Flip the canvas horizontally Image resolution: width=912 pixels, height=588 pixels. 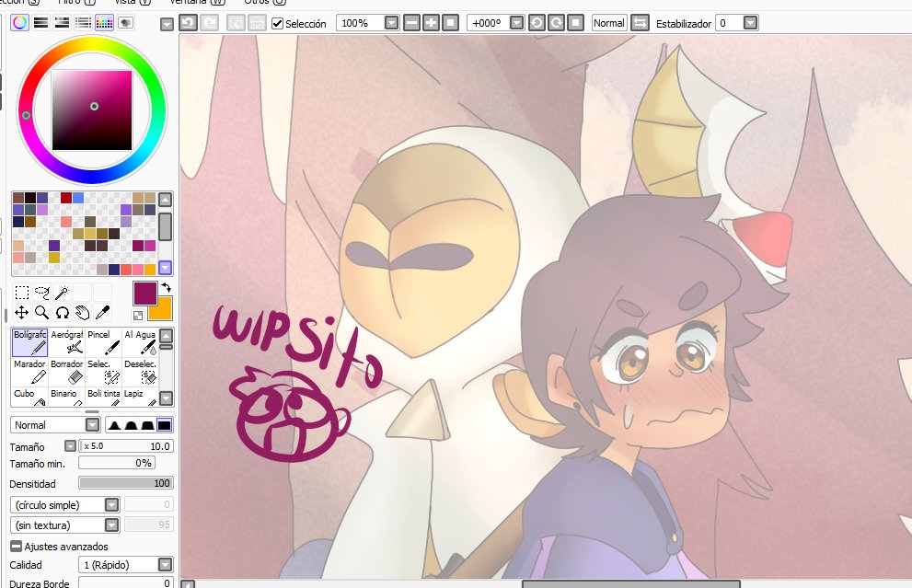(x=640, y=23)
